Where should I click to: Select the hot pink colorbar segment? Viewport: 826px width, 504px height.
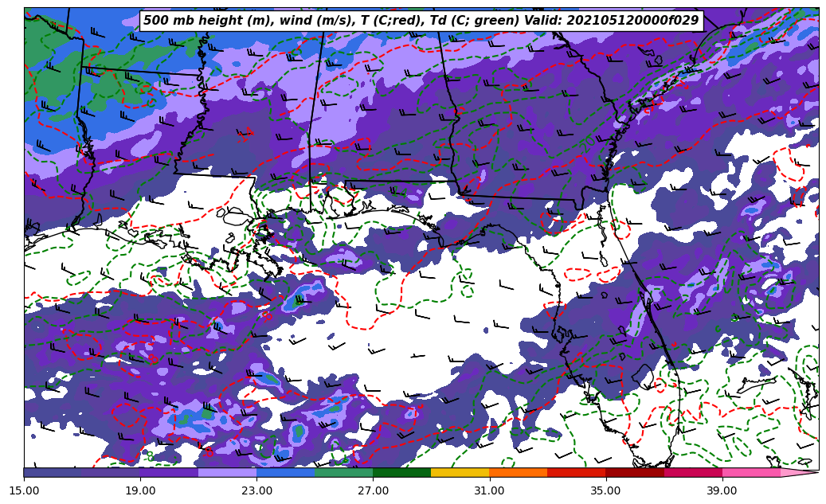tap(751, 472)
